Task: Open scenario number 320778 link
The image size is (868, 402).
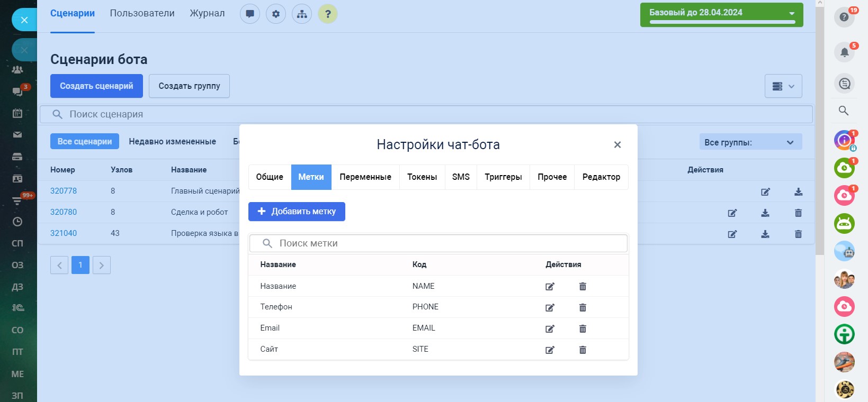Action: point(64,191)
